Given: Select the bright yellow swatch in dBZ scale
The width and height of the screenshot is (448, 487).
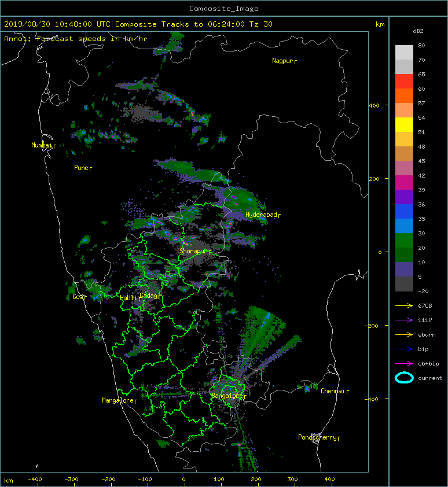Looking at the screenshot, I should point(404,124).
